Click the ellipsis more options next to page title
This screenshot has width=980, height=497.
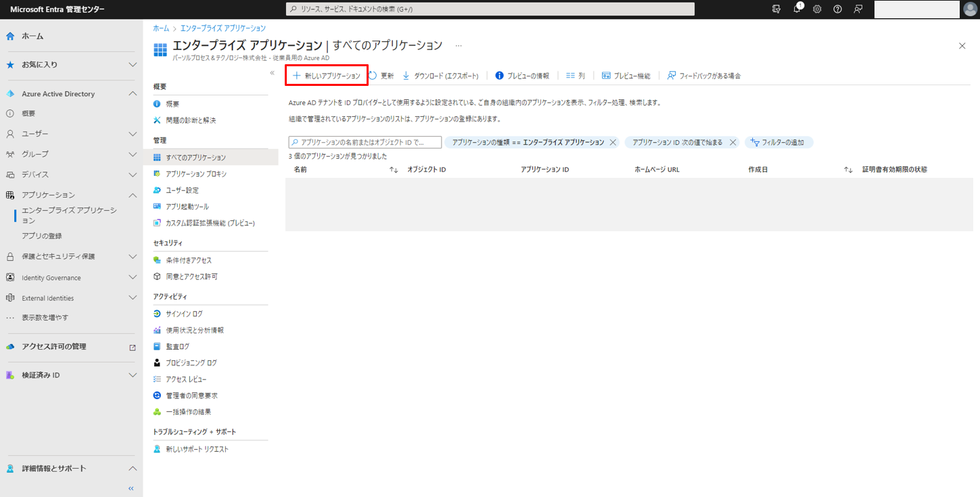[459, 45]
